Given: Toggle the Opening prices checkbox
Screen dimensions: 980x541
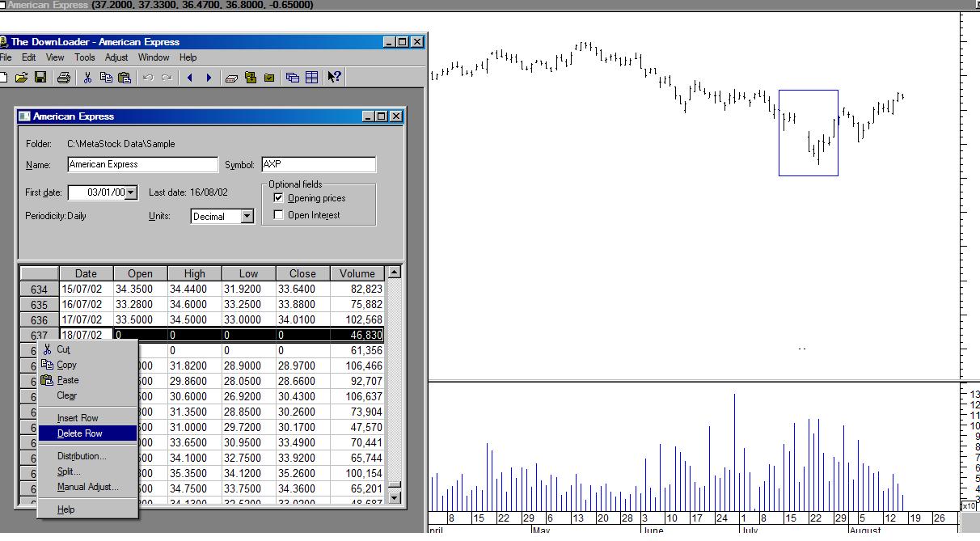Looking at the screenshot, I should click(x=279, y=198).
